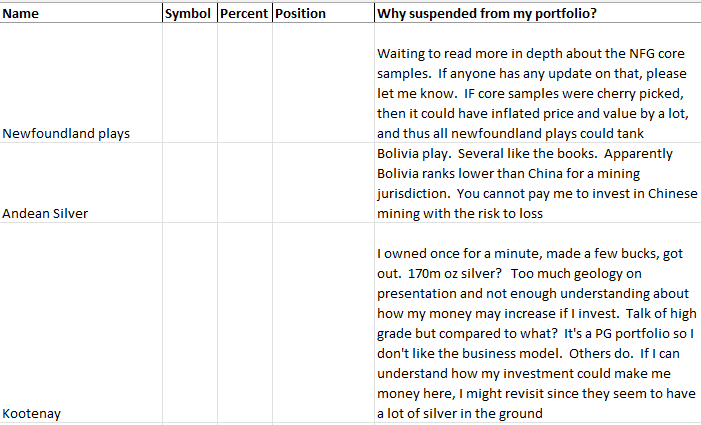Select empty Symbol cell for Kootenay
Image resolution: width=701 pixels, height=425 pixels.
[x=189, y=324]
